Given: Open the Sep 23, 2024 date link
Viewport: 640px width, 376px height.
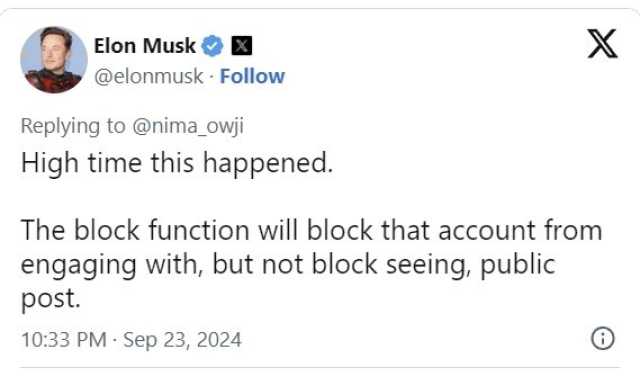Looking at the screenshot, I should tap(182, 340).
